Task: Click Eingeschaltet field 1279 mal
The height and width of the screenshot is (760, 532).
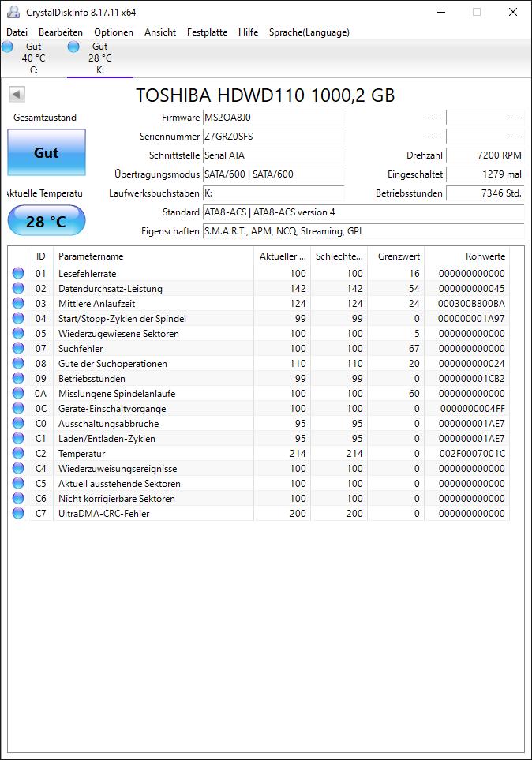Action: click(x=485, y=174)
